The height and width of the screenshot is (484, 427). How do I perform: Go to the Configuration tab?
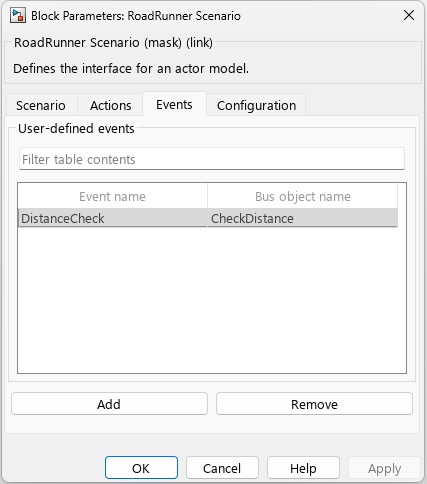coord(256,105)
